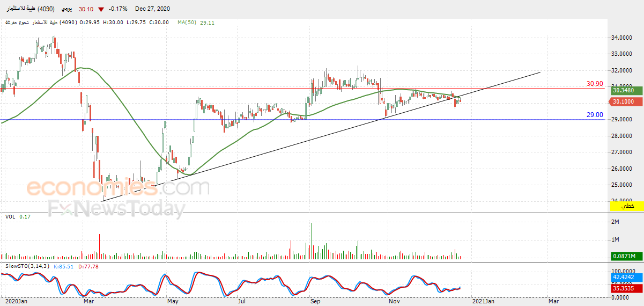Select the green 0.0871M volume tag

[x=627, y=257]
